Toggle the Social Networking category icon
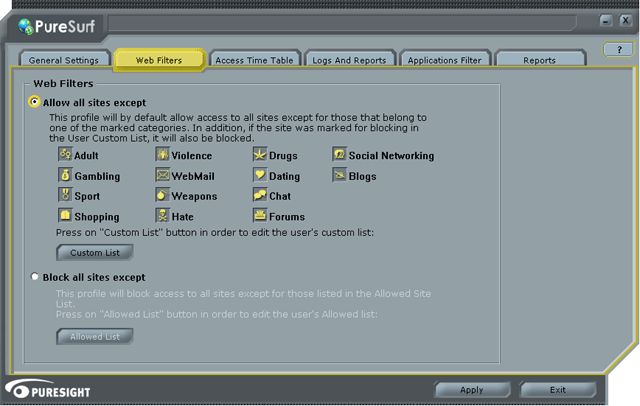Viewport: 640px width, 406px height. coord(339,154)
